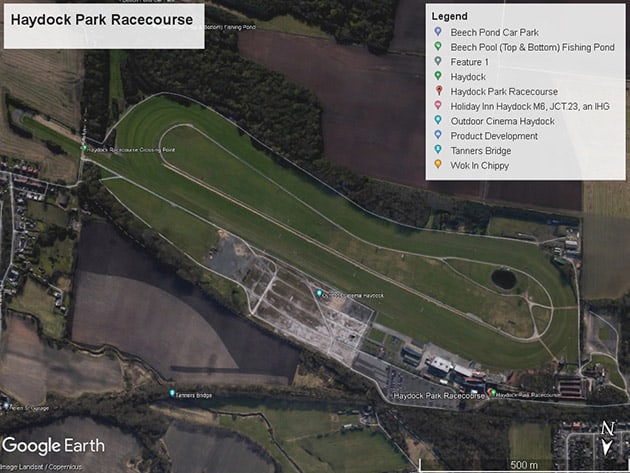The height and width of the screenshot is (473, 630).
Task: Click the grey Feature 1 legend pin
Action: pos(437,62)
